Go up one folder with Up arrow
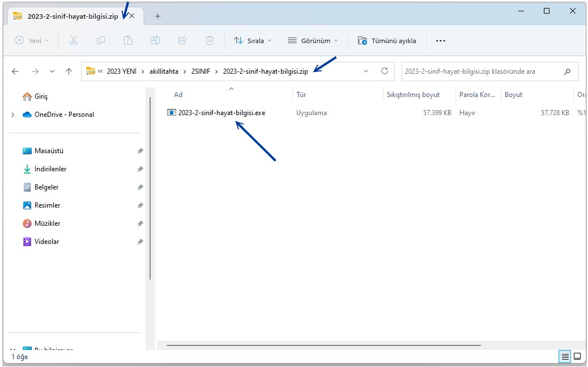The height and width of the screenshot is (367, 588). point(69,71)
